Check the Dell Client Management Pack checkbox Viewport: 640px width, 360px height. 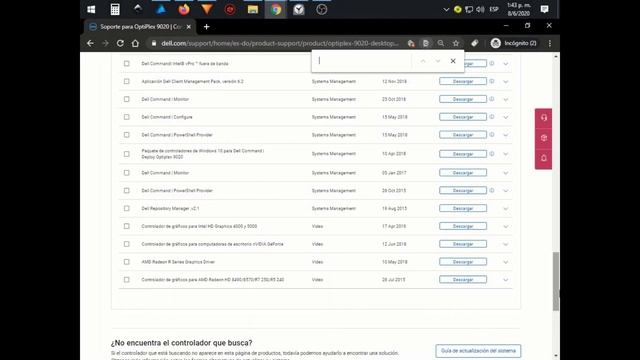(x=127, y=82)
